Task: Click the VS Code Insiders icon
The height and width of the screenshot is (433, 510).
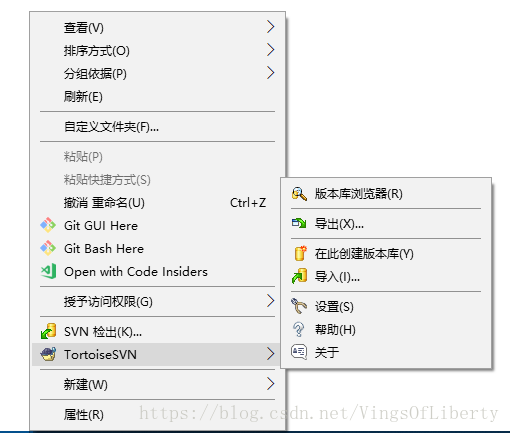Action: tap(48, 271)
